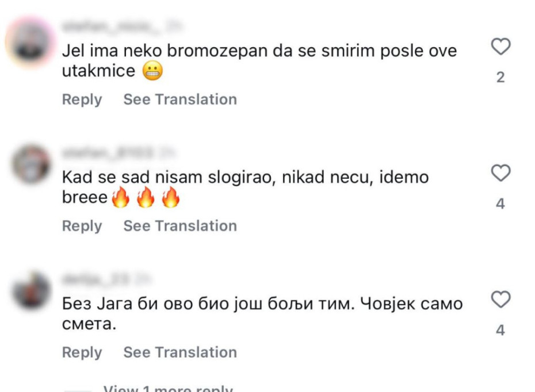Show translation for the Cyrillic 'Без Јага' comment
The width and height of the screenshot is (535, 392).
(180, 352)
